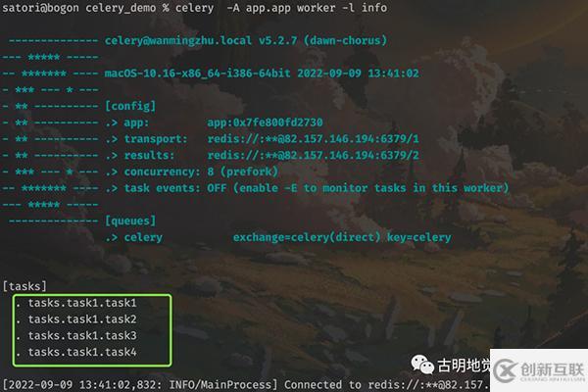Click the tasks.task1.task3 entry
The width and height of the screenshot is (588, 392).
point(82,335)
